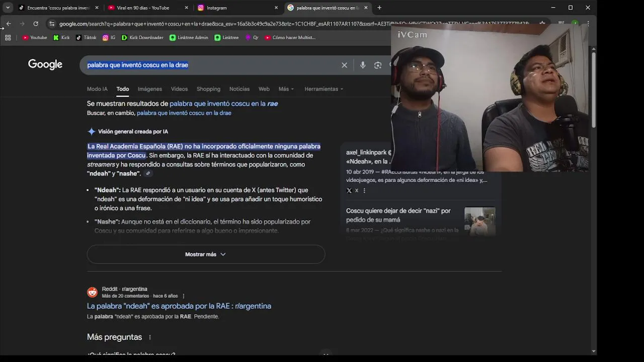Search instead for original 'en la drae' query

pos(184,113)
